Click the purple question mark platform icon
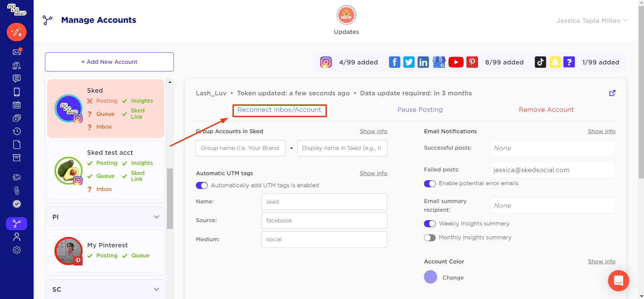Screen dimensions: 644x299 click(x=569, y=62)
